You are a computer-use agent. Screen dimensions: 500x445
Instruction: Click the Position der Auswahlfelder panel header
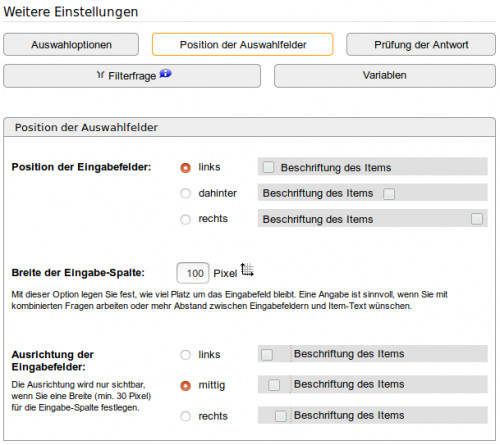click(x=249, y=127)
